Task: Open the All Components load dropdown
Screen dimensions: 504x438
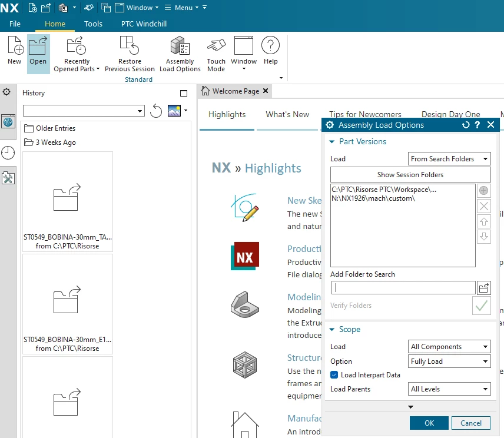Action: click(449, 346)
